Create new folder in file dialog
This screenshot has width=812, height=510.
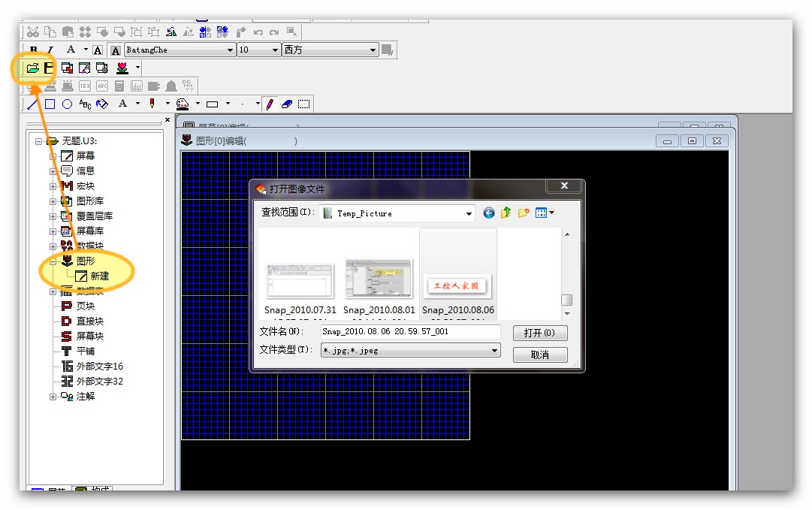click(x=524, y=213)
